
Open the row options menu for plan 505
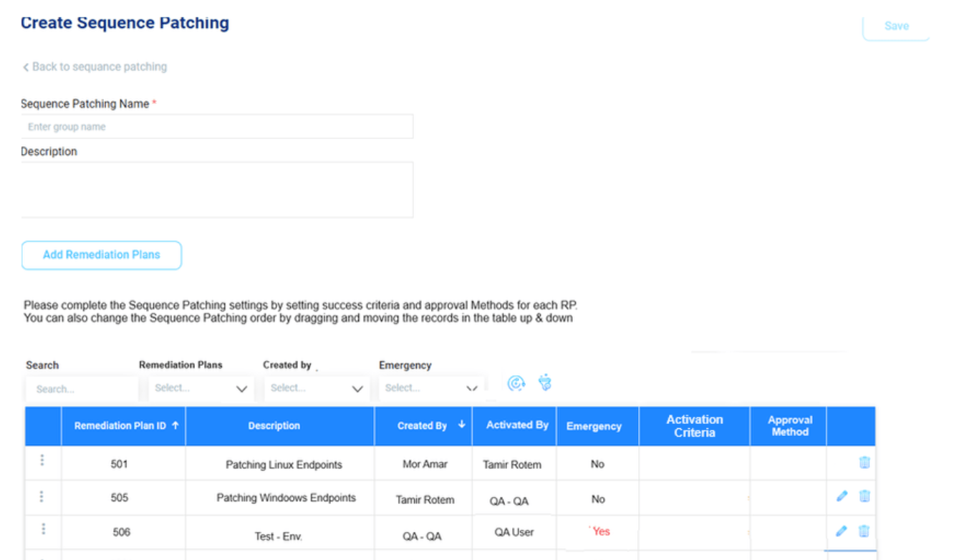(42, 496)
